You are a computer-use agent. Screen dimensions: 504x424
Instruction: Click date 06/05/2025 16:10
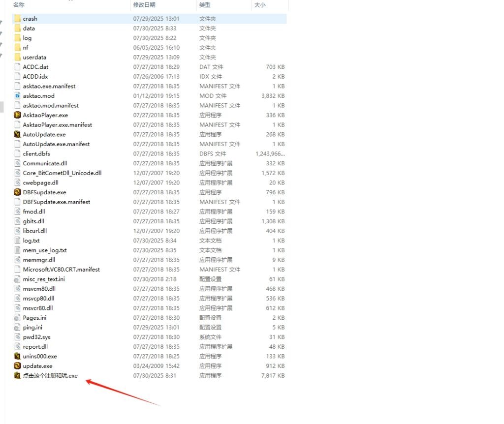pos(157,48)
